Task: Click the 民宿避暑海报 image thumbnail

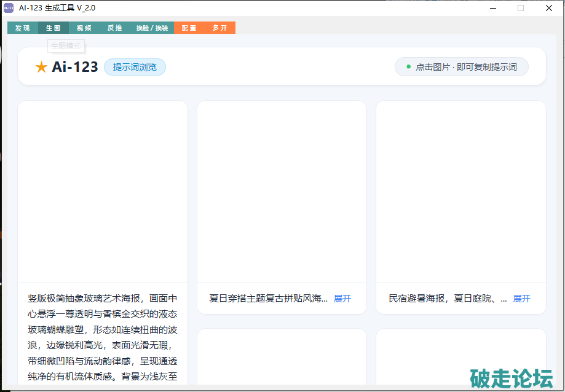Action: (x=461, y=192)
